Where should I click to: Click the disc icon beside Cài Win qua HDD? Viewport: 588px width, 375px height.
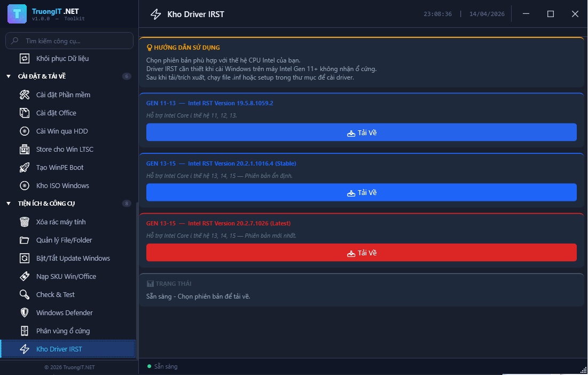point(25,131)
